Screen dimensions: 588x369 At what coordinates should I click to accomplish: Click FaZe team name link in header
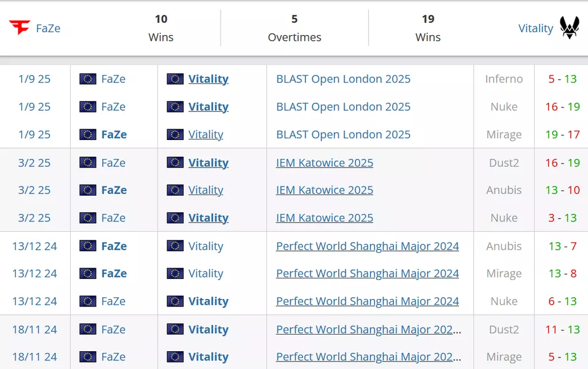point(48,28)
